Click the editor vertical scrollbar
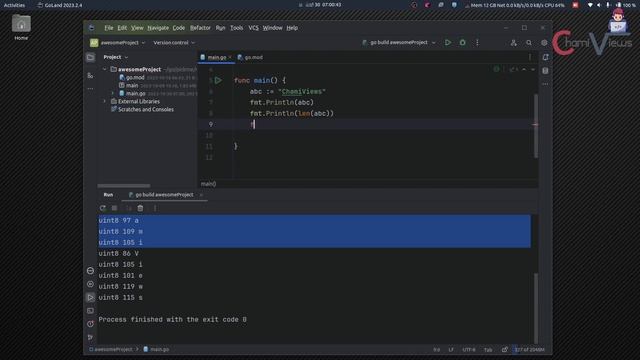640x360 pixels. (536, 126)
